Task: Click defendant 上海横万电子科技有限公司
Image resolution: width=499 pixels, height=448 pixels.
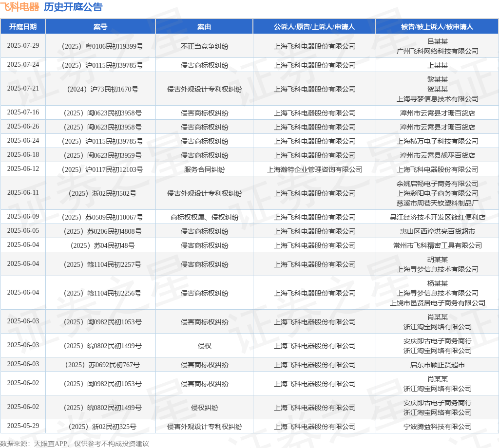Action: pyautogui.click(x=437, y=141)
